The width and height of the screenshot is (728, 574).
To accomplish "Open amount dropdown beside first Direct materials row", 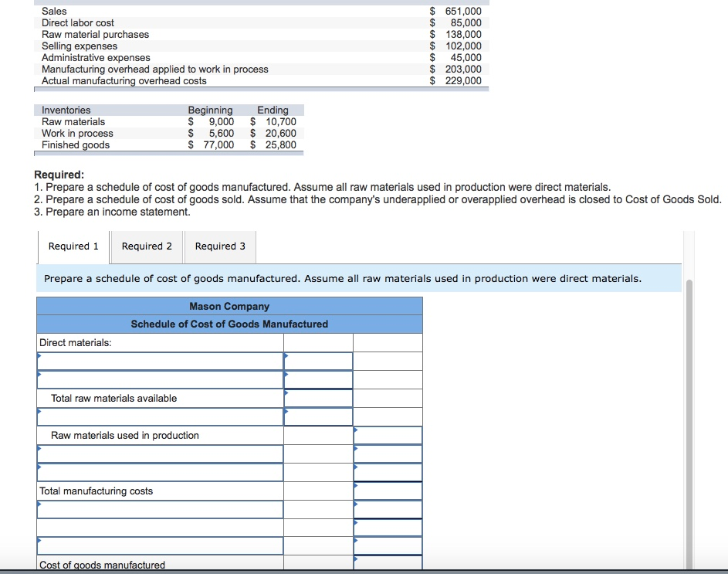I will [x=319, y=360].
